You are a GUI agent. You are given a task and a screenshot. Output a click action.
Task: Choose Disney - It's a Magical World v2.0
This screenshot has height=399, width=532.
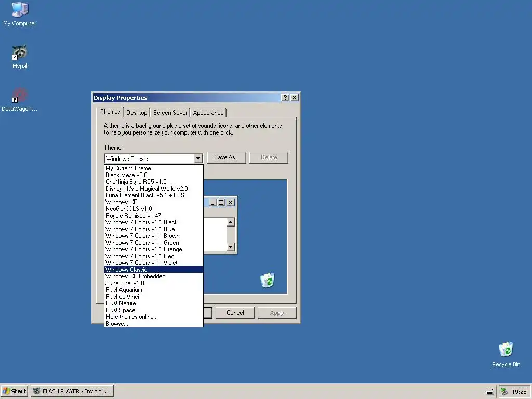click(x=154, y=189)
